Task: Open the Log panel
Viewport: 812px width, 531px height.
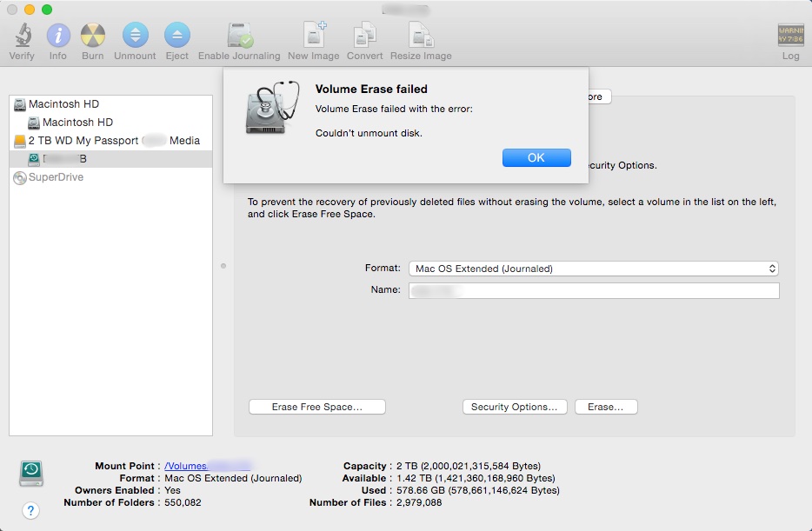Action: pos(789,35)
